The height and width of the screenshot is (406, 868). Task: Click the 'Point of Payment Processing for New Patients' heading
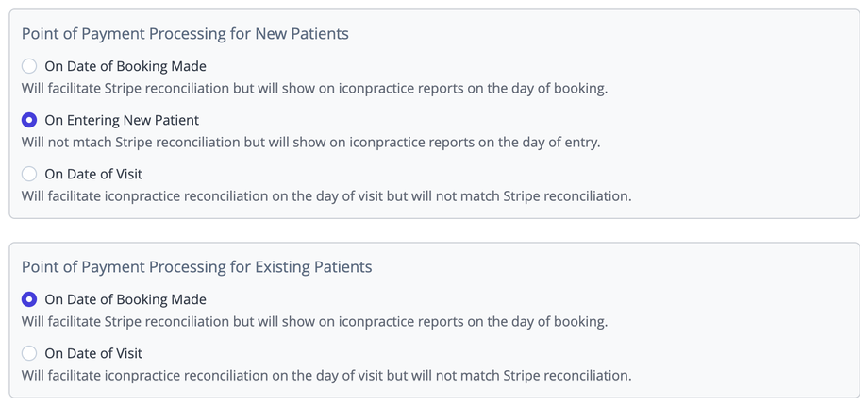[x=185, y=34]
